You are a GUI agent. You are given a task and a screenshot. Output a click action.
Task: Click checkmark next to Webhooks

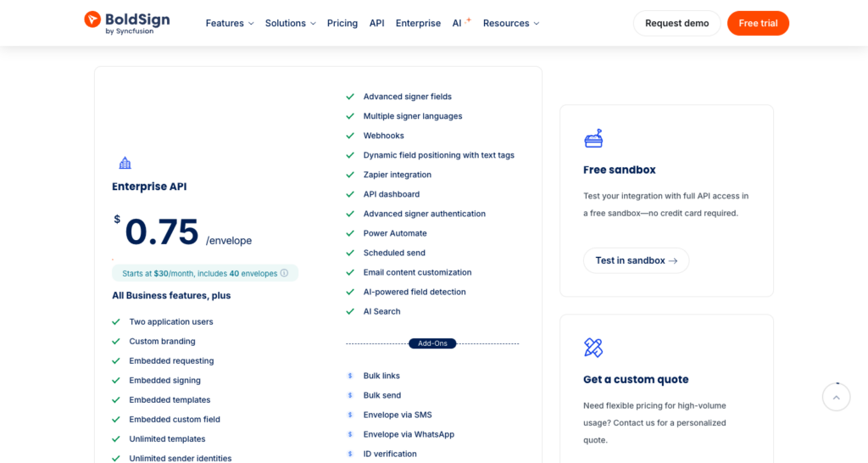[350, 136]
